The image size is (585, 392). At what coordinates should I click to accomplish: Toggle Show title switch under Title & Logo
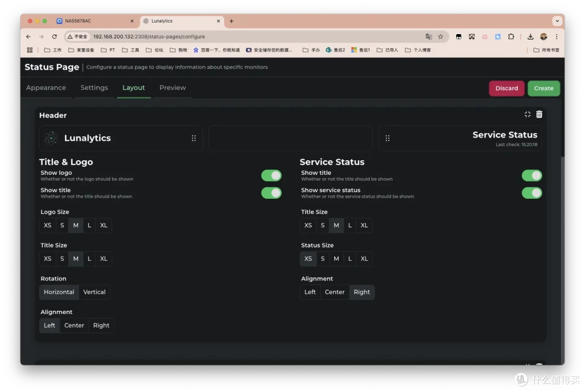point(271,193)
